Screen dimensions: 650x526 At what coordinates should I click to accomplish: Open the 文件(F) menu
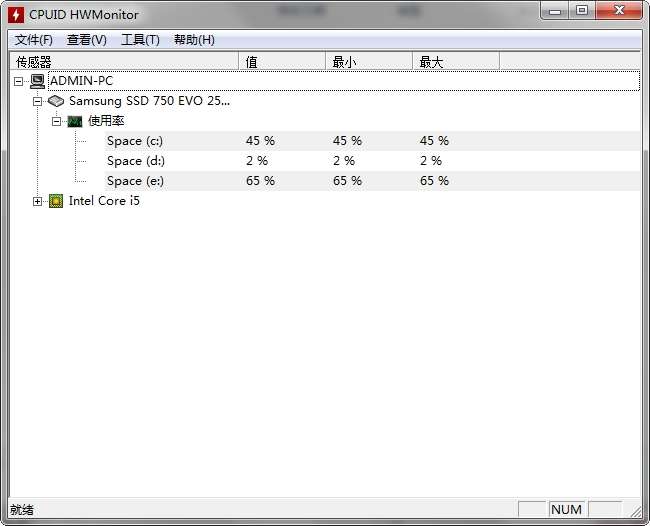(x=34, y=40)
